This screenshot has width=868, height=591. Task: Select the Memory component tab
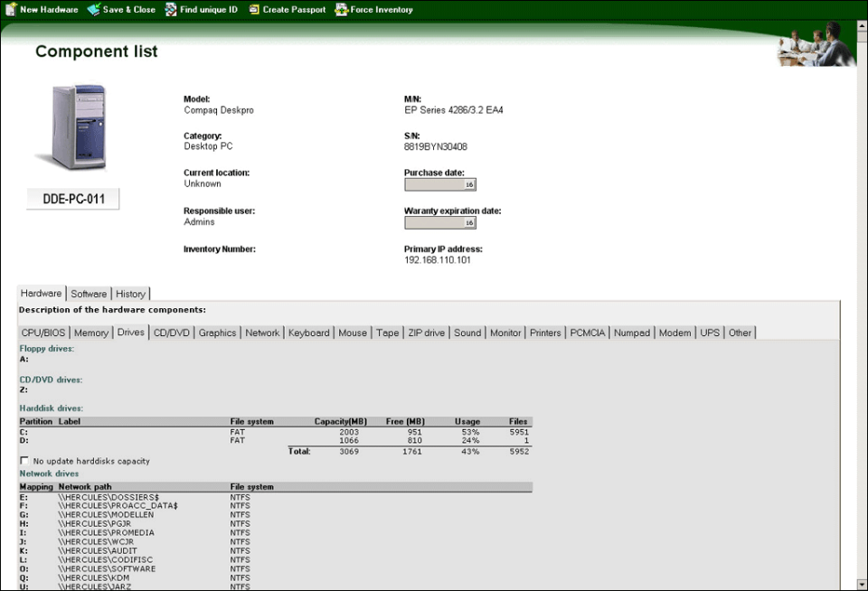[91, 333]
